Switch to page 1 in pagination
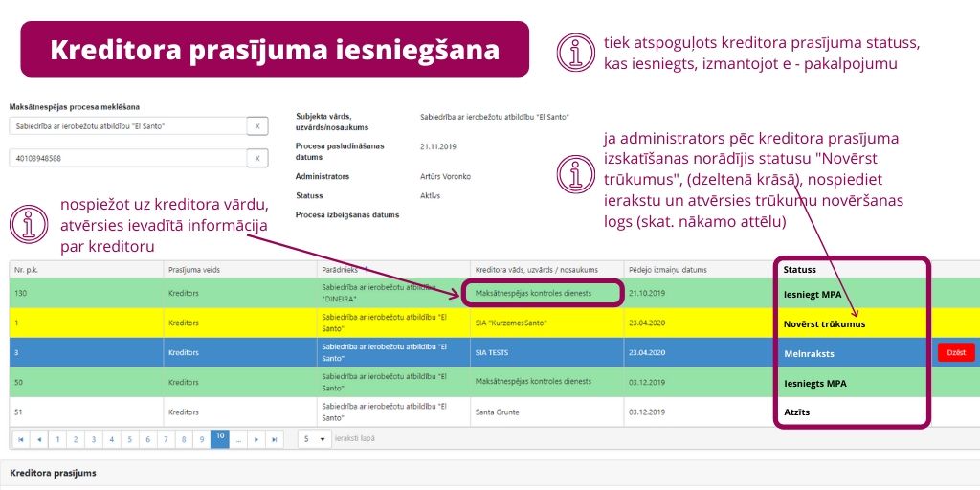Screen dimensions: 980x490 pyautogui.click(x=57, y=439)
